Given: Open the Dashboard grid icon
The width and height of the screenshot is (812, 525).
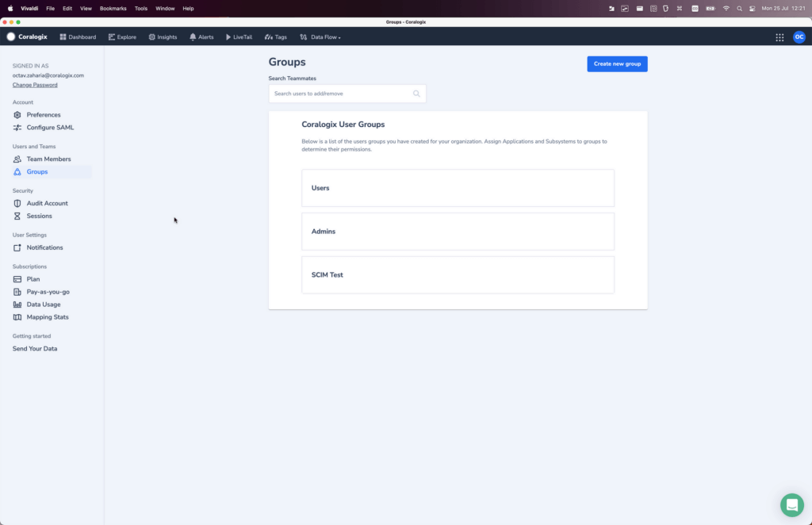Looking at the screenshot, I should click(x=63, y=36).
